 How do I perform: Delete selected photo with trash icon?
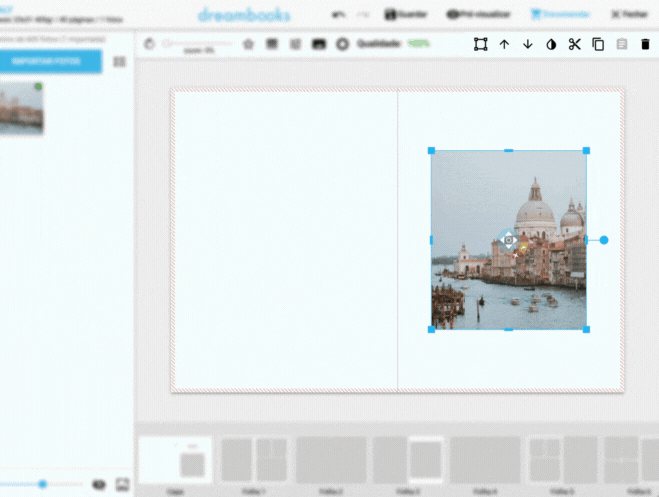tap(645, 44)
